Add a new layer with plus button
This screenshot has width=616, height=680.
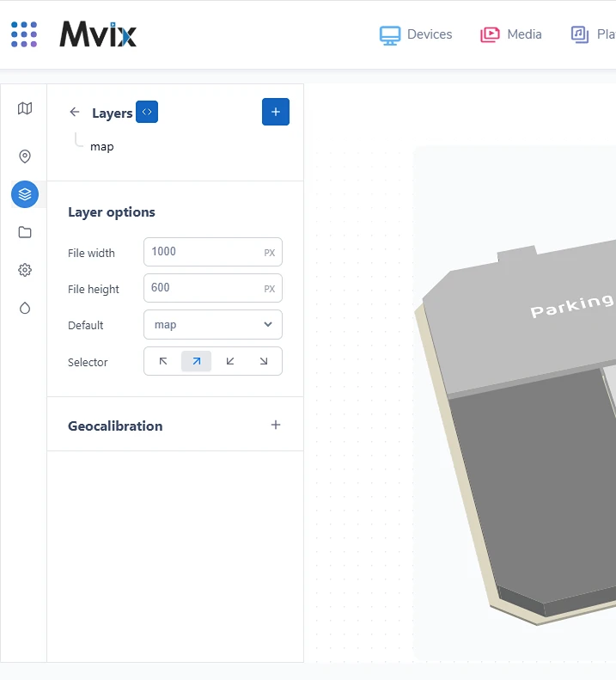(x=276, y=112)
